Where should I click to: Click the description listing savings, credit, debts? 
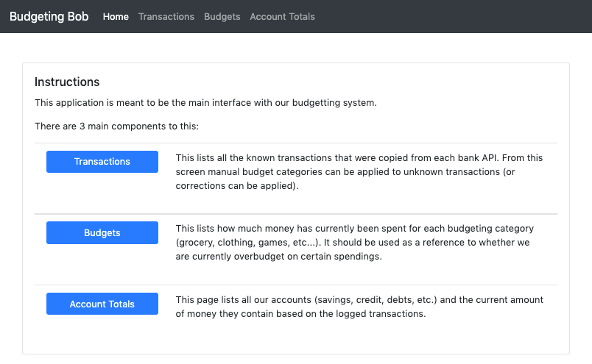[359, 307]
